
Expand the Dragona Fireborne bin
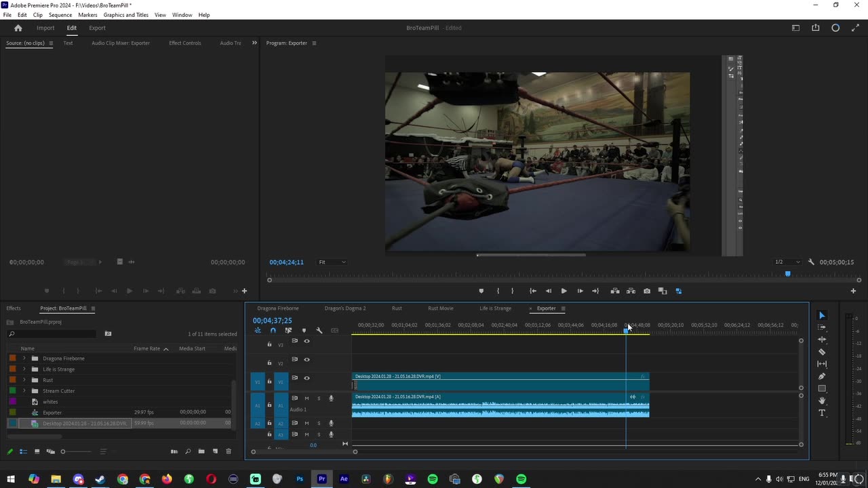pos(24,359)
